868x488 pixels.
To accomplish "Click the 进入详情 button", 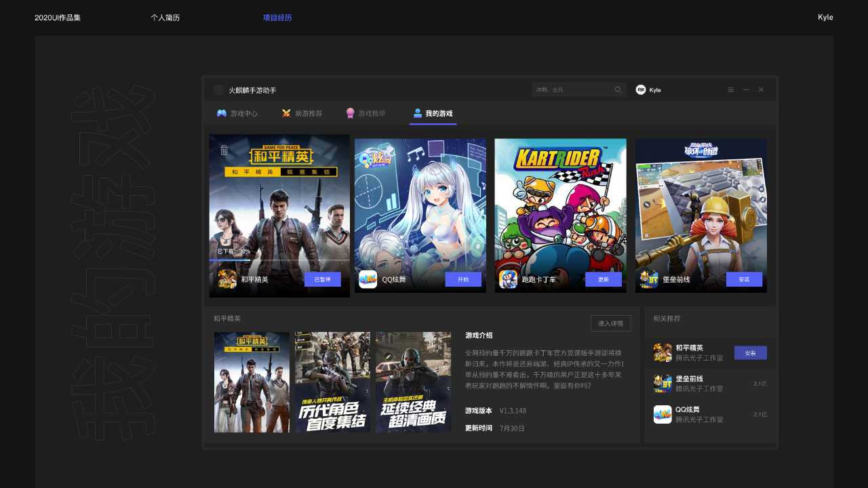I will (610, 323).
